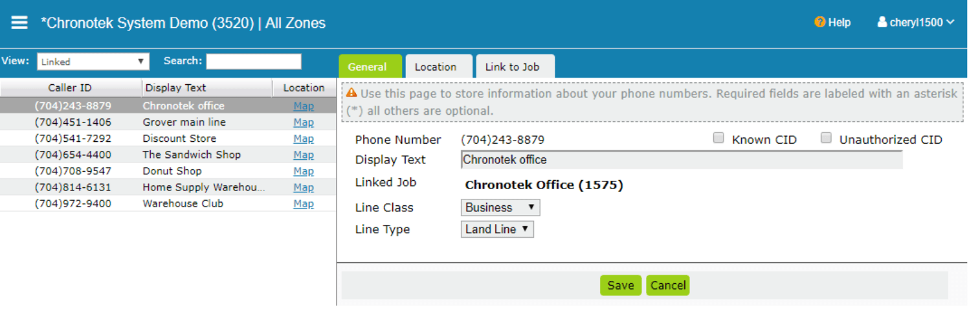This screenshot has height=309, width=980.
Task: Expand the View dropdown set to Linked
Action: pos(93,62)
